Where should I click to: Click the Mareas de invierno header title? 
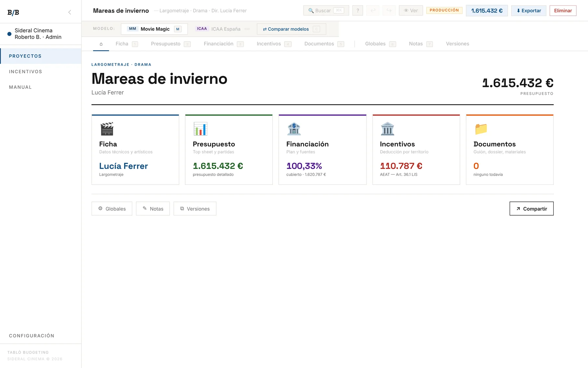pos(121,11)
